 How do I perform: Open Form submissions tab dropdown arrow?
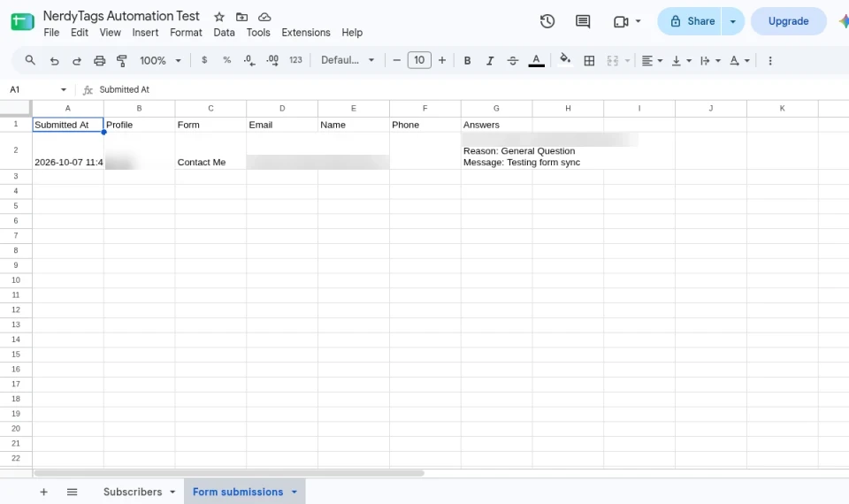[x=294, y=492]
